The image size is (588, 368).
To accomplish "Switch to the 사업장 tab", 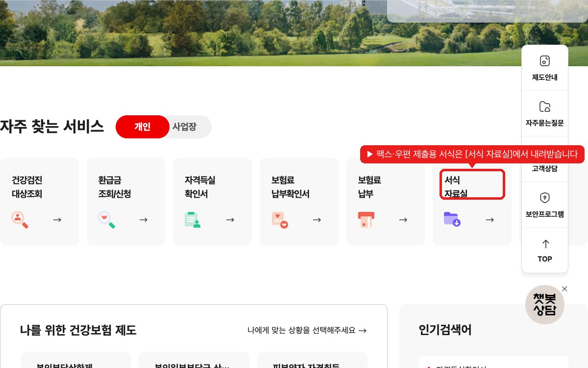I will pos(185,127).
